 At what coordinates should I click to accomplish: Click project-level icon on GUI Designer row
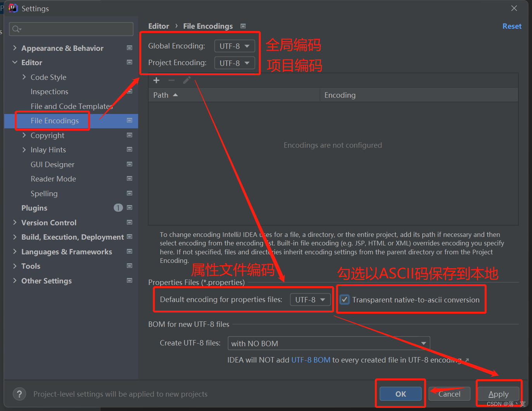tap(130, 164)
